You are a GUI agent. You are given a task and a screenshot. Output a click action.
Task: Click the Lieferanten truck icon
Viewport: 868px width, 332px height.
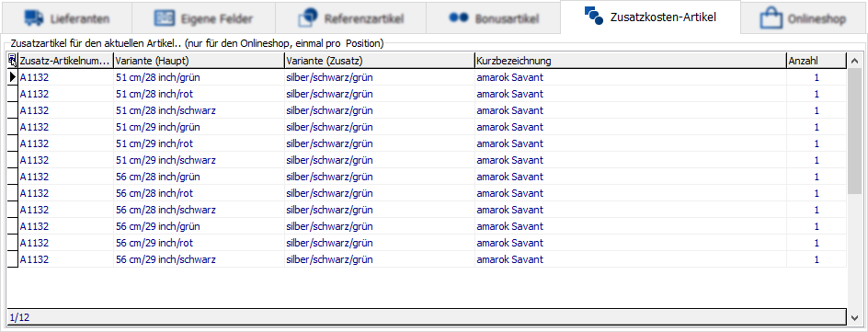tap(34, 18)
